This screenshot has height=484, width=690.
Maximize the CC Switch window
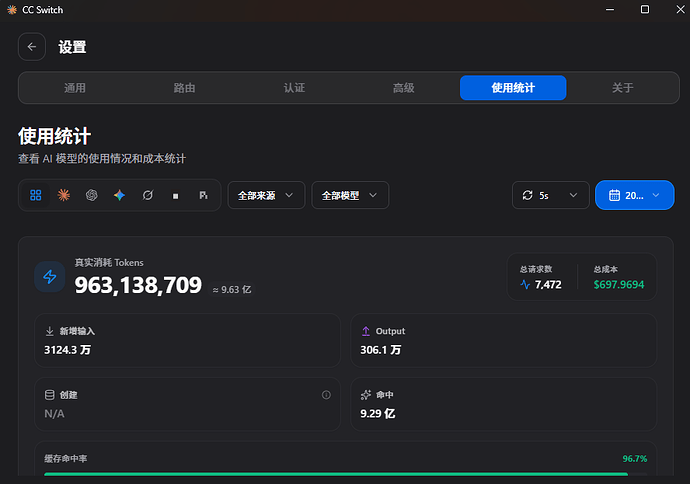645,10
